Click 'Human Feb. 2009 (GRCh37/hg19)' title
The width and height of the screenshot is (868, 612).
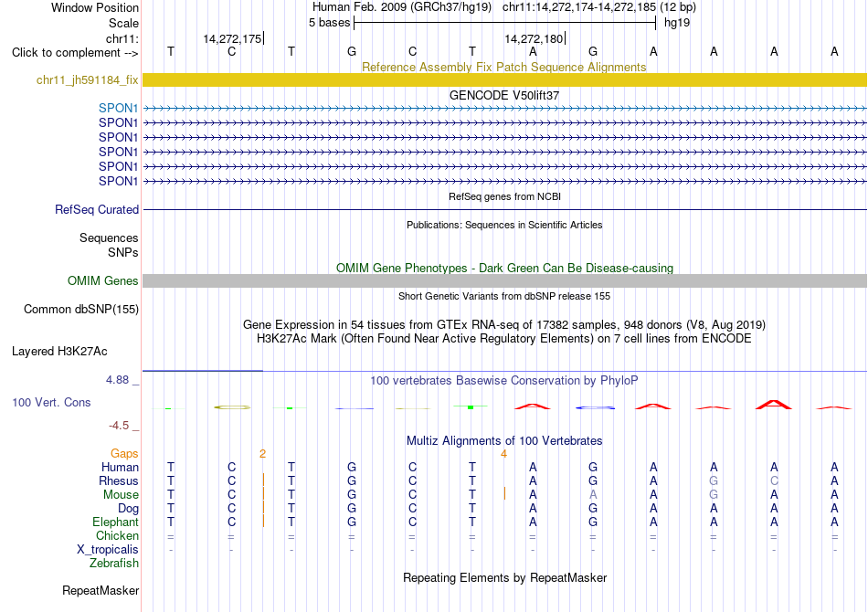tap(402, 7)
